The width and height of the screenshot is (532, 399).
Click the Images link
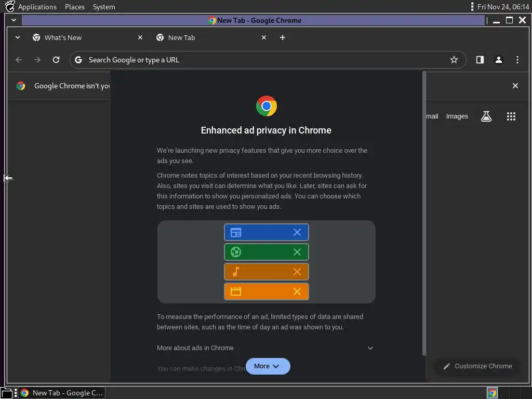tap(457, 116)
